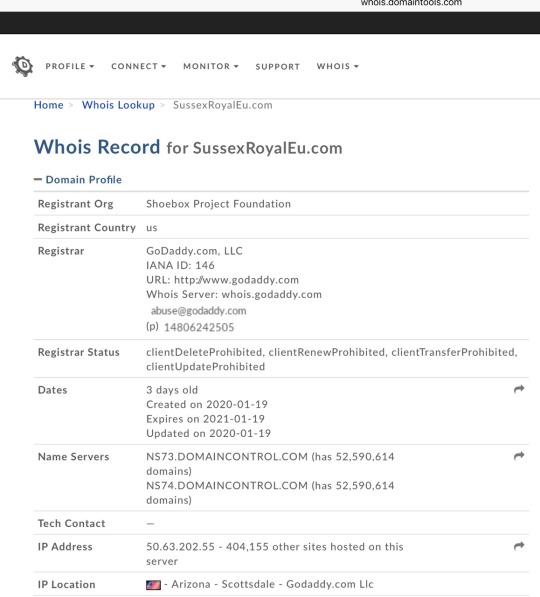Viewport: 540px width, 597px height.
Task: Click the IANA ID: 146 text
Action: point(181,265)
